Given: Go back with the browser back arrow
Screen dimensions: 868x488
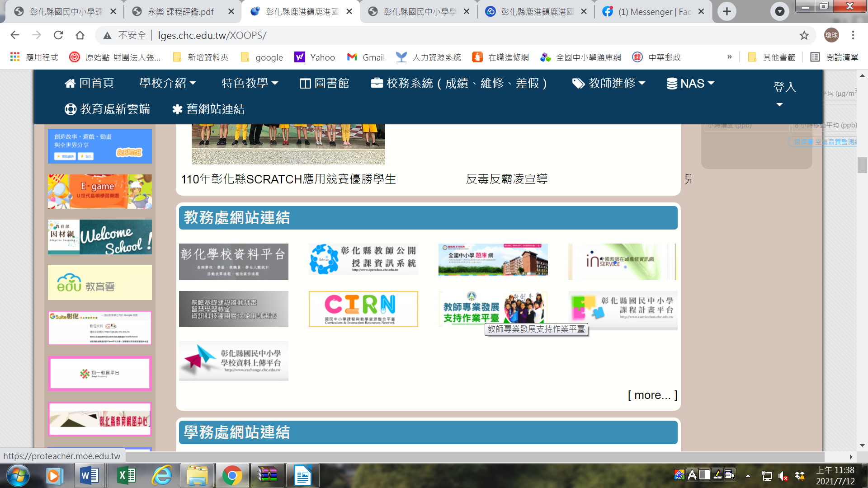Looking at the screenshot, I should 15,35.
